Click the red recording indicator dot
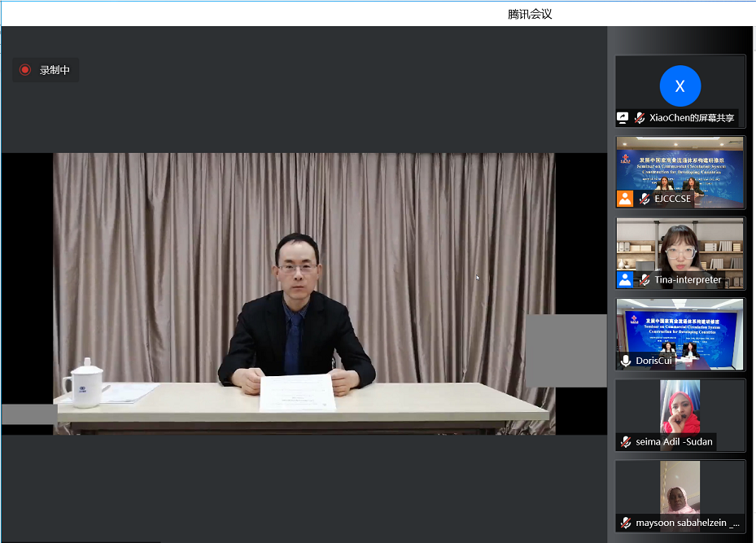Viewport: 756px width, 543px height. [x=24, y=70]
